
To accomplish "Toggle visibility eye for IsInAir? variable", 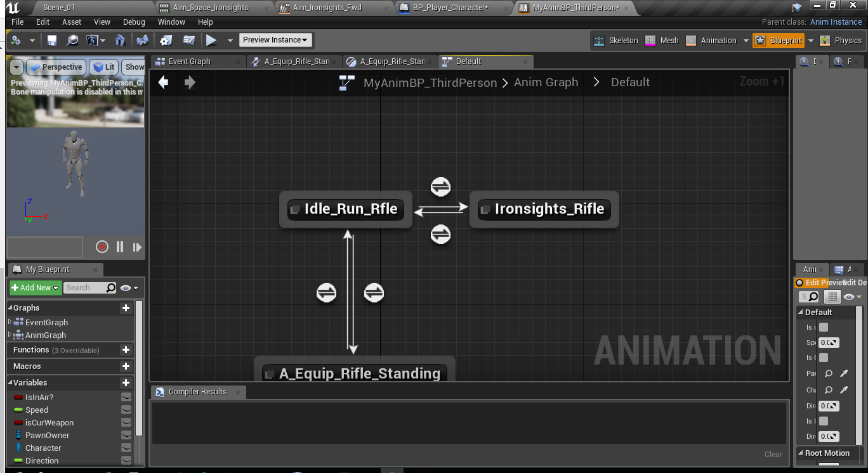I will [x=127, y=398].
